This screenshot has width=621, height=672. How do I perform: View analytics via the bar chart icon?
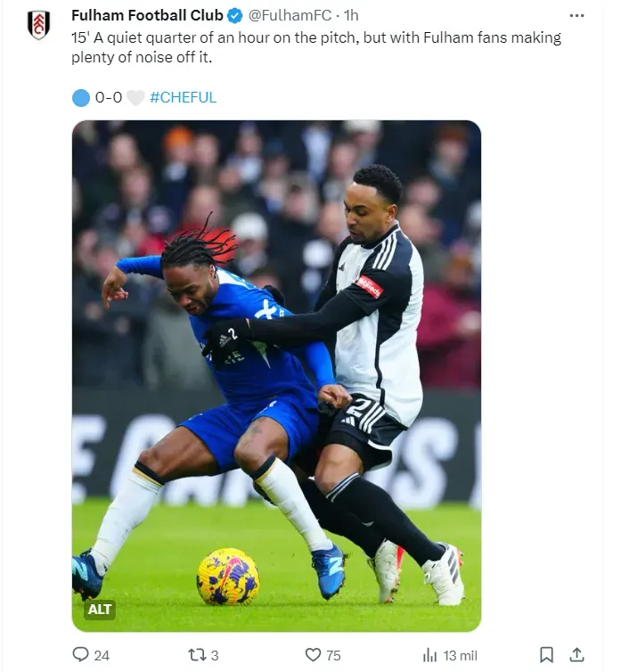coord(429,655)
